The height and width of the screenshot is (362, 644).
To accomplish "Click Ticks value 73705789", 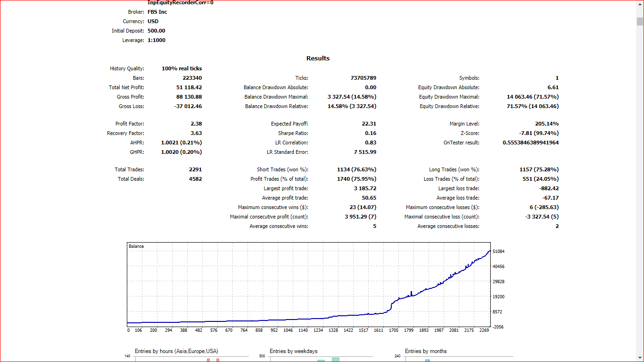I will [363, 78].
